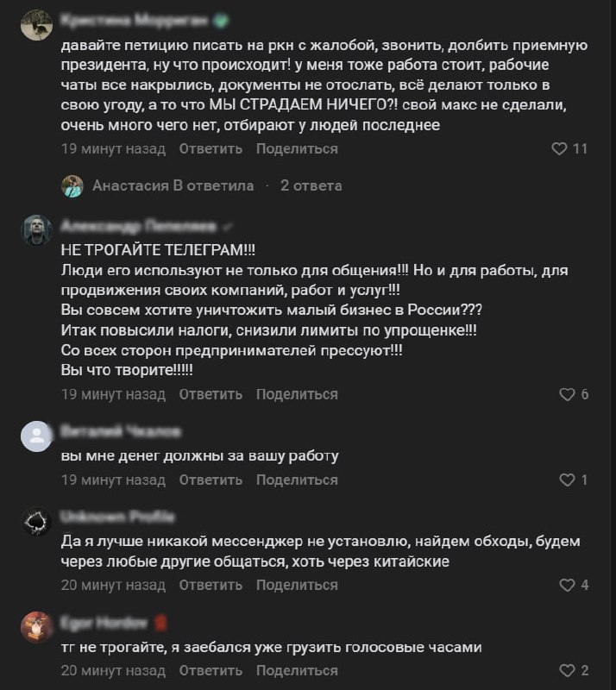Like the "вы мне денег должны" comment
Image resolution: width=616 pixels, height=690 pixels.
tap(567, 480)
